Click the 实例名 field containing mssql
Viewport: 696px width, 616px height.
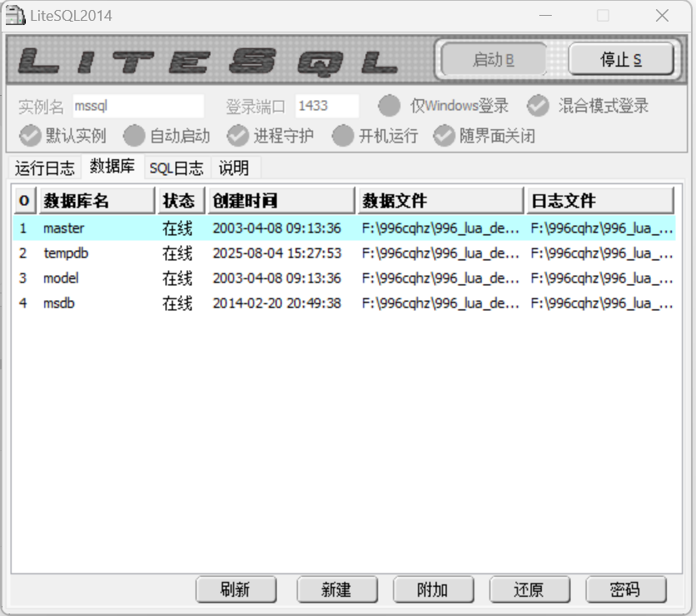pos(138,106)
